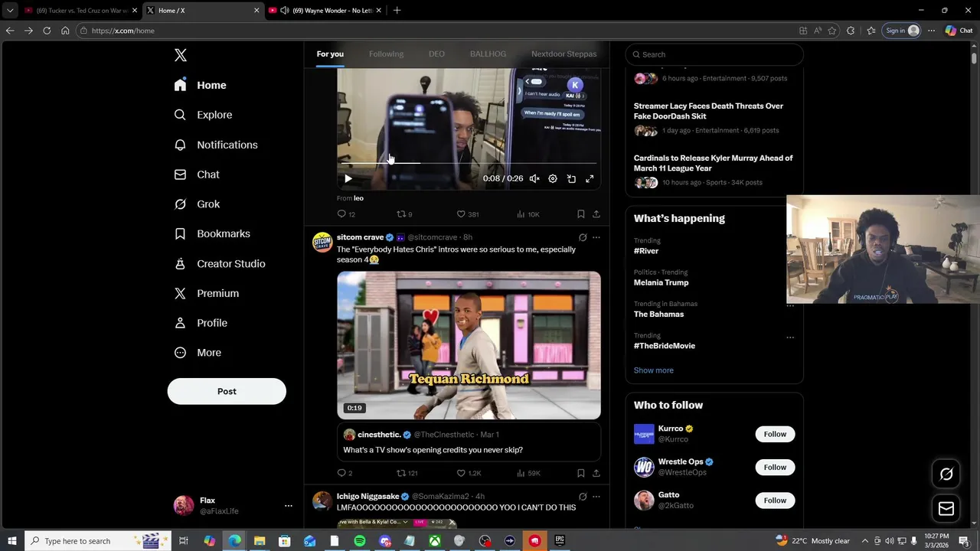This screenshot has width=980, height=551.
Task: Reply to sitcom crave post
Action: point(345,473)
